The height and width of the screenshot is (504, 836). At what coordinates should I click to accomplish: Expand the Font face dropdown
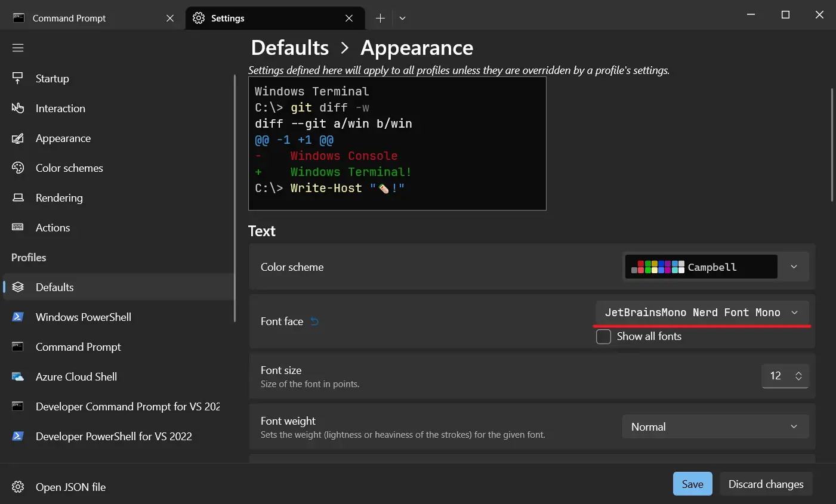794,312
